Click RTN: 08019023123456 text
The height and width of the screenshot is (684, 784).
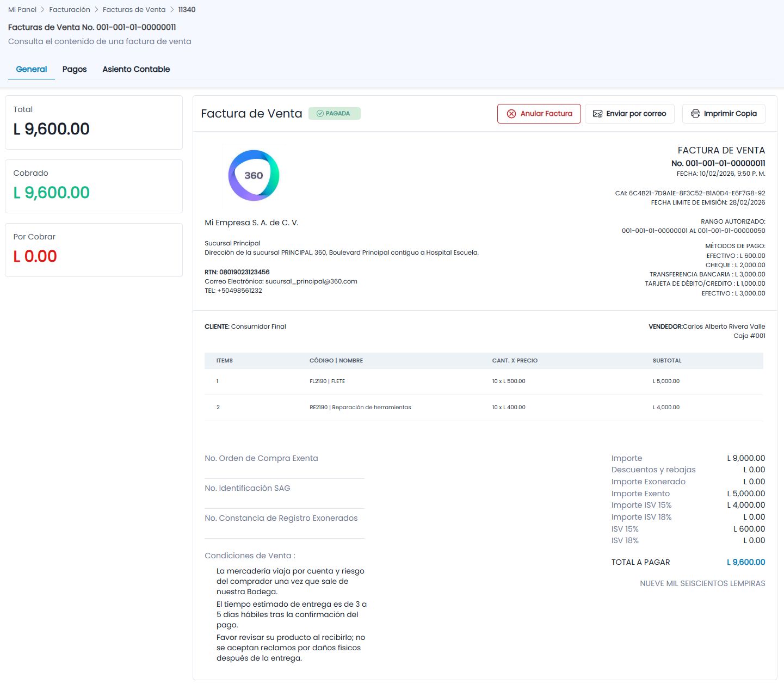click(x=237, y=272)
